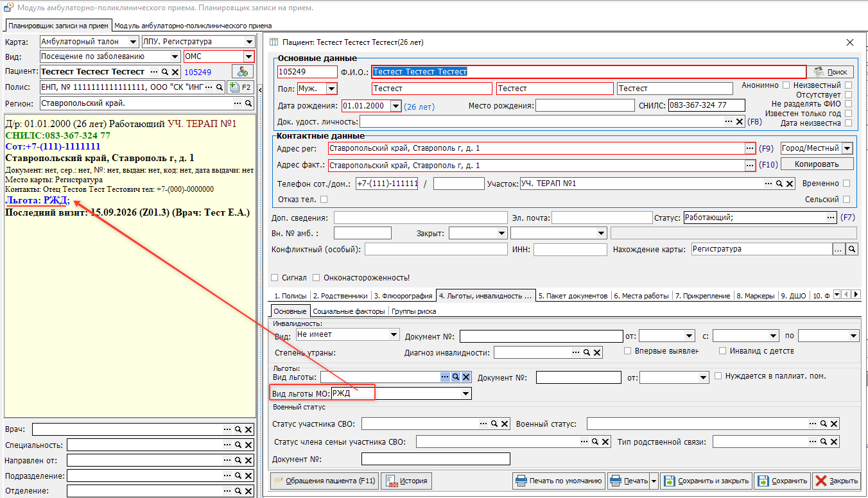Search Участок field with magnifier icon
Screen dimensions: 868x498
coord(779,184)
